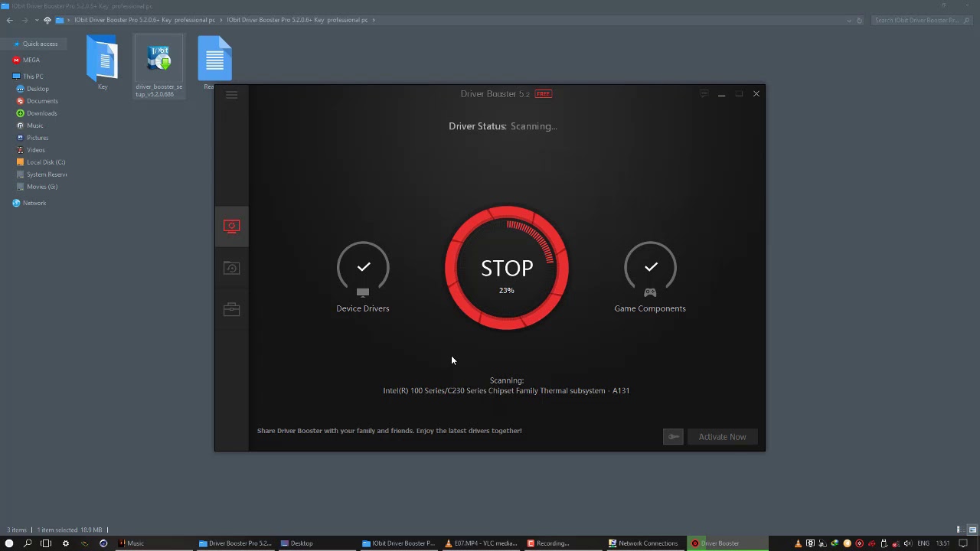Refresh the Explorer folder view
Screen dimensions: 980x551
[860, 20]
